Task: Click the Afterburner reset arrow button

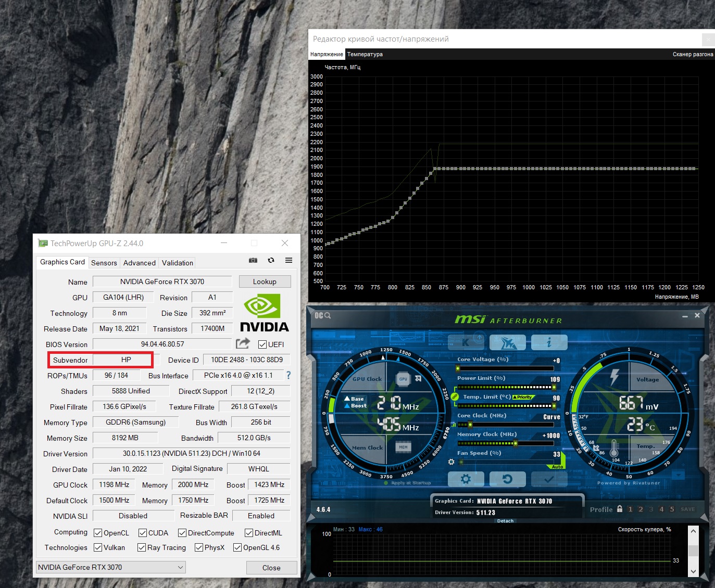Action: point(507,479)
